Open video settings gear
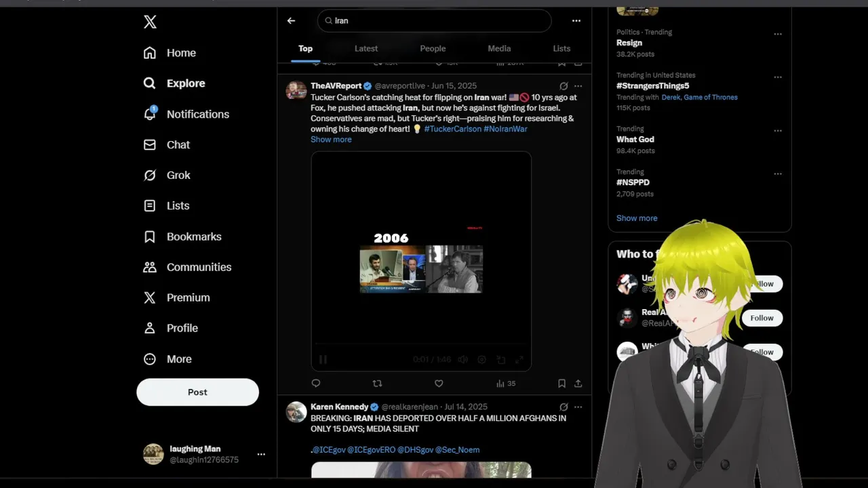This screenshot has width=868, height=488. point(481,360)
